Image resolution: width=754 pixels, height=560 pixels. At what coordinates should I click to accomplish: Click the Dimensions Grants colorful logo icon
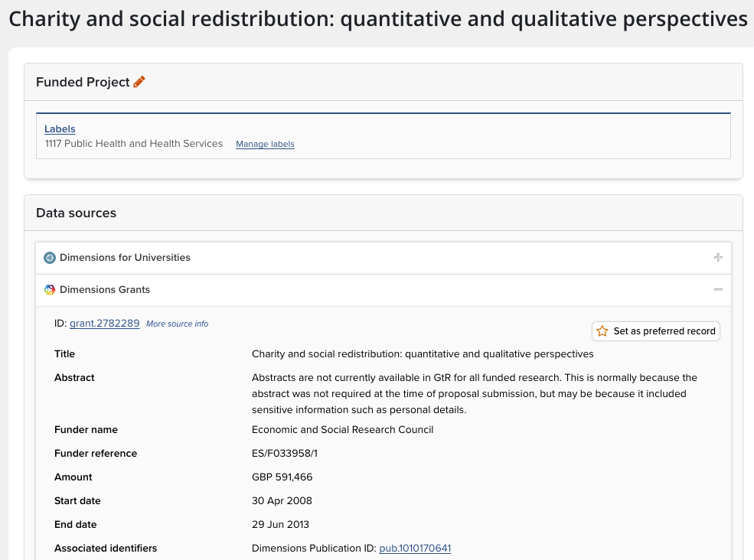tap(50, 290)
